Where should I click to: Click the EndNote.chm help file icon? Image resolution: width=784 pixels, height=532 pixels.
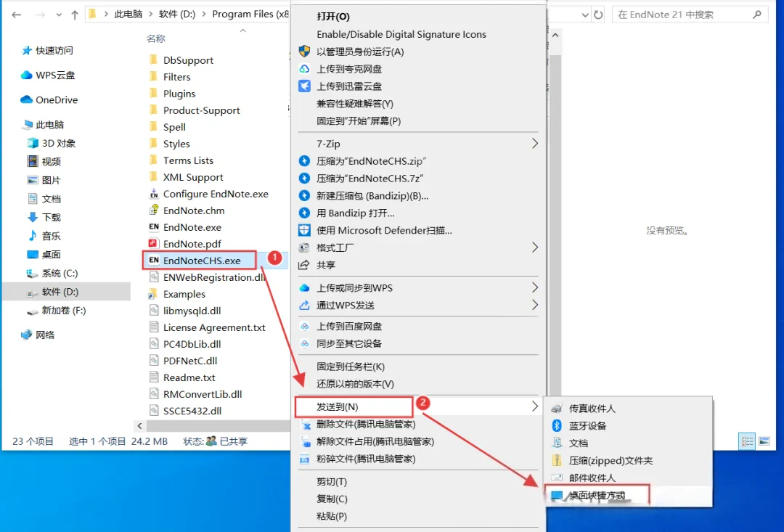pyautogui.click(x=154, y=210)
